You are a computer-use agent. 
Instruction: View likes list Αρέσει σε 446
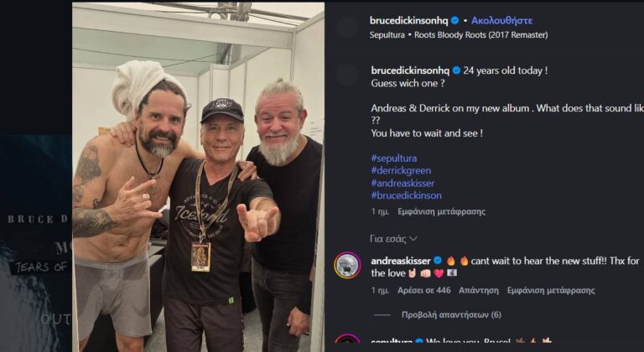click(x=423, y=290)
